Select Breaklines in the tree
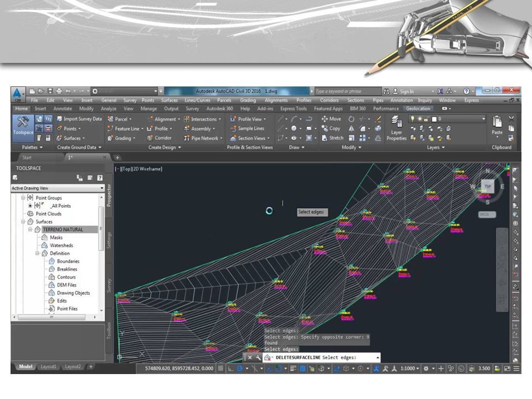This screenshot has height=399, width=532. [67, 269]
